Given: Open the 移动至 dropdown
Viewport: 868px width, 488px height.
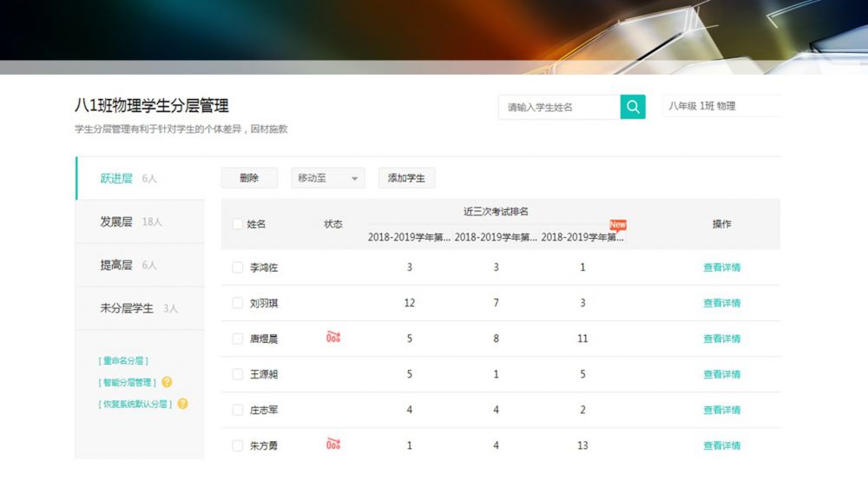Looking at the screenshot, I should (x=327, y=178).
